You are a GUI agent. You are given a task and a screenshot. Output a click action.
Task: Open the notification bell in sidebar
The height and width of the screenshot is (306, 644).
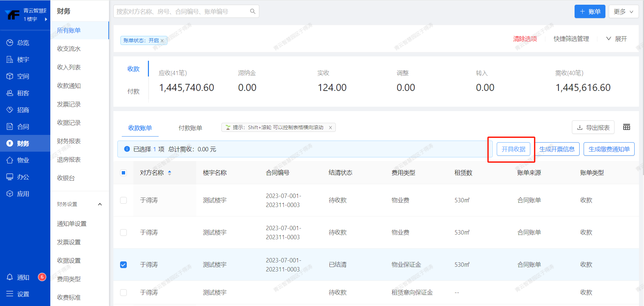[x=10, y=277]
